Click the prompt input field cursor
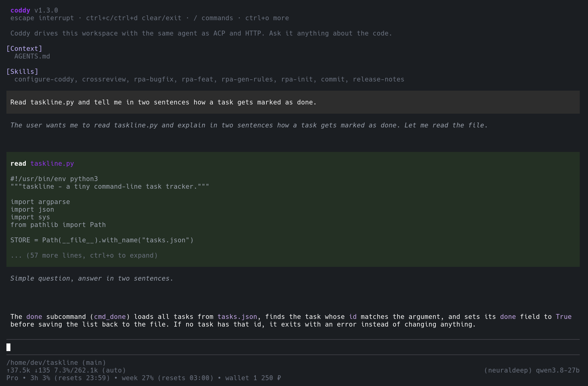Image resolution: width=588 pixels, height=386 pixels. 9,347
